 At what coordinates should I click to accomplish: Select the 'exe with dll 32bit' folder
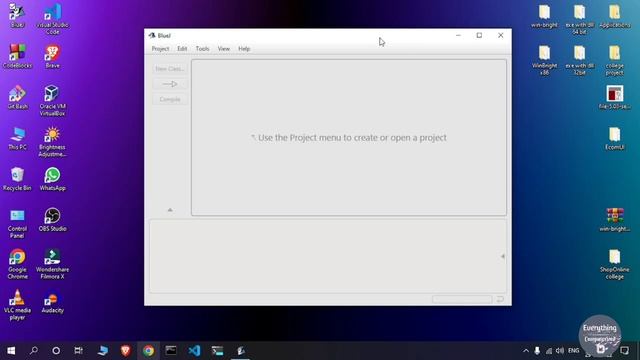(580, 60)
